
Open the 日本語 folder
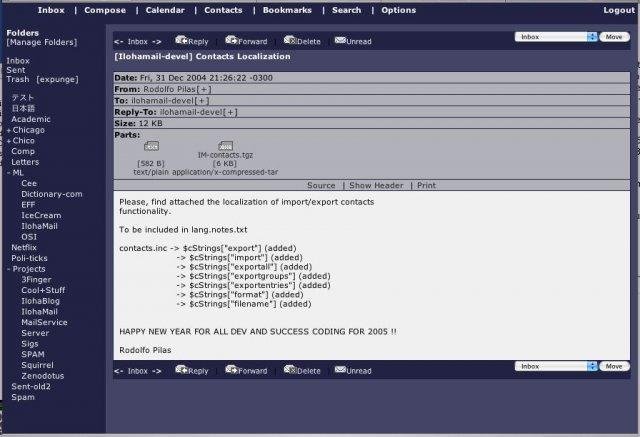23,108
